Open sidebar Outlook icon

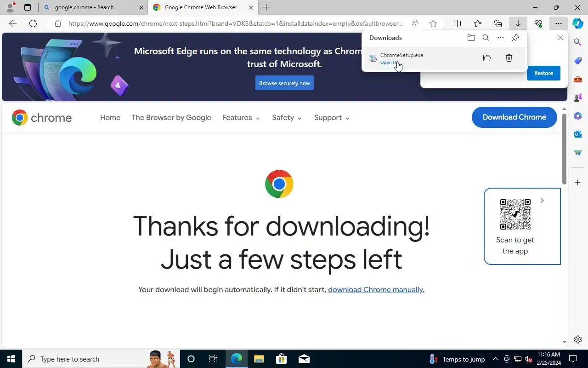(x=578, y=134)
